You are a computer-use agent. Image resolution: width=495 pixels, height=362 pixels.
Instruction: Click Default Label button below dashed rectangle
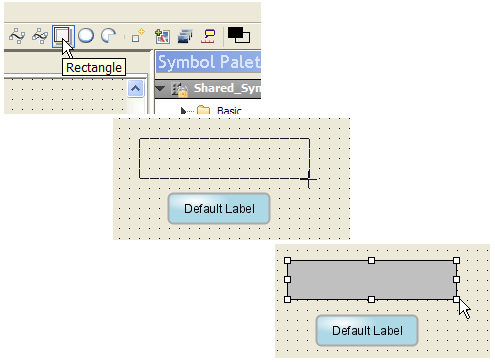coord(219,209)
